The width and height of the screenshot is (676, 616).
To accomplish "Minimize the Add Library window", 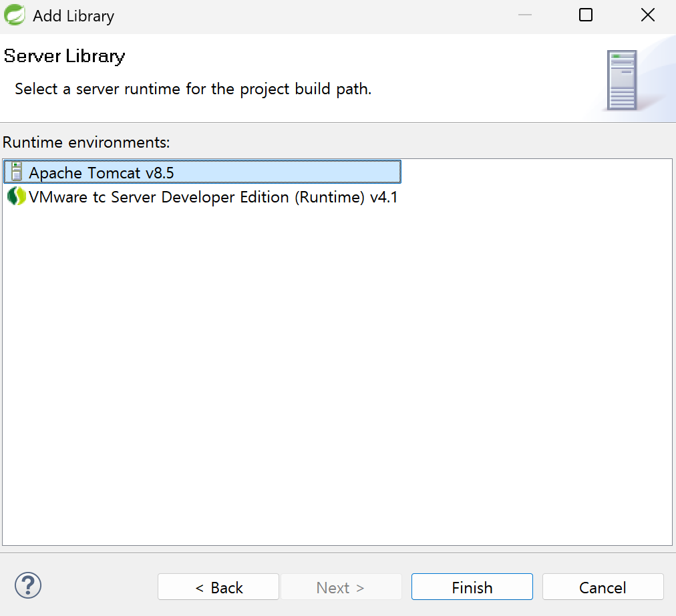I will [x=524, y=15].
